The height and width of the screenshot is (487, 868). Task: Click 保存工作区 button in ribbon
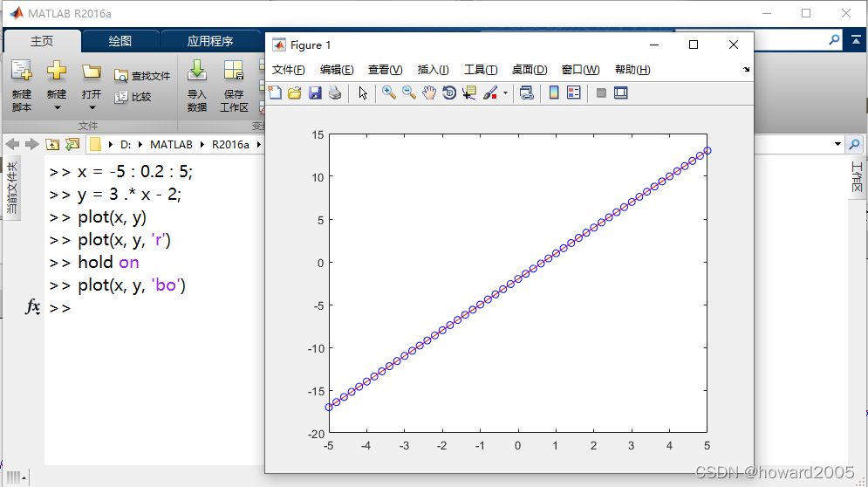234,86
